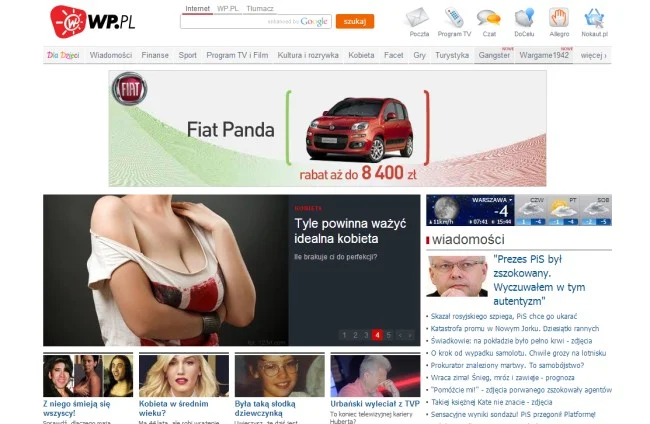Open Kobieta w średnim wieku? link
Image resolution: width=650 pixels, height=424 pixels.
tap(174, 408)
